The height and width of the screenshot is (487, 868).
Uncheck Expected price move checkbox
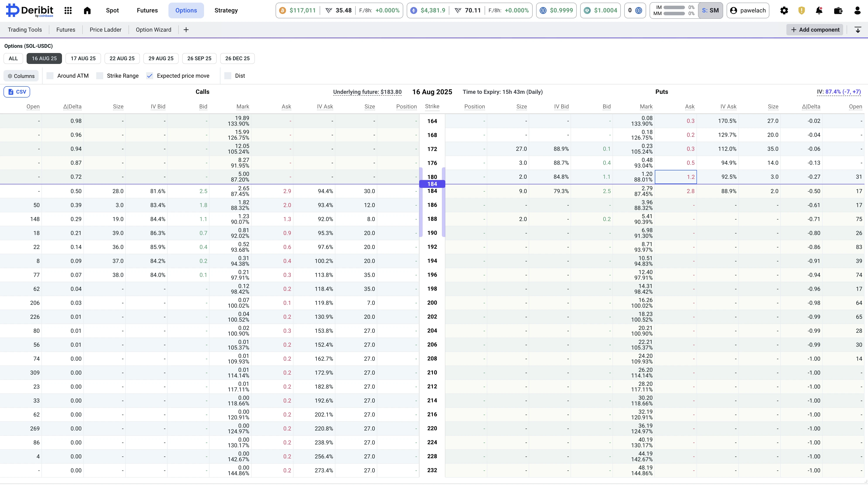pos(150,76)
